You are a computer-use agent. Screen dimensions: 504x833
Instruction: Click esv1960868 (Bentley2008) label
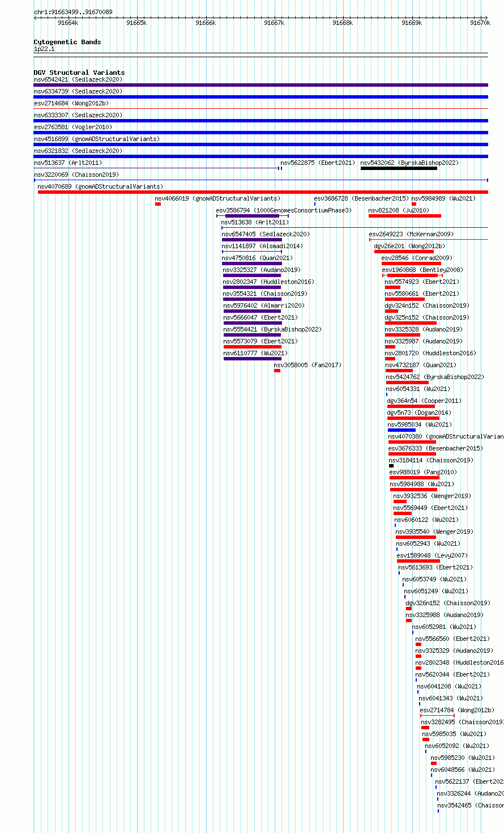422,270
